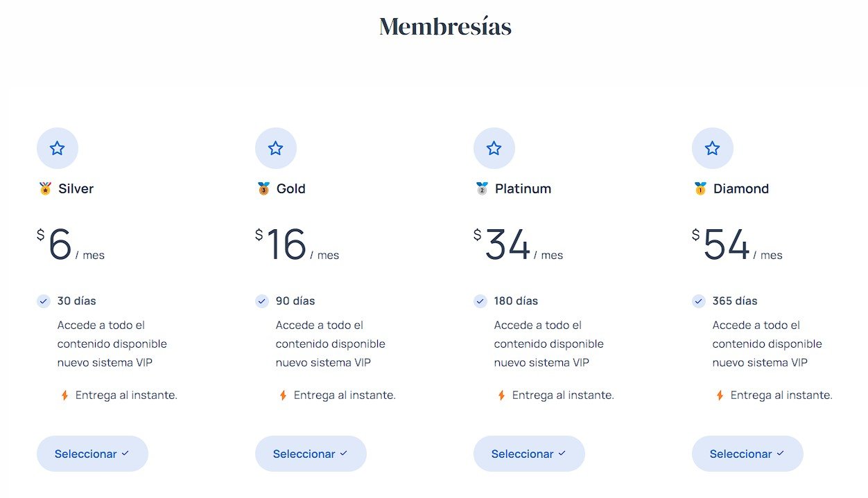This screenshot has height=498, width=868.
Task: Expand the Seleccionar dropdown for Diamond
Action: tap(747, 454)
